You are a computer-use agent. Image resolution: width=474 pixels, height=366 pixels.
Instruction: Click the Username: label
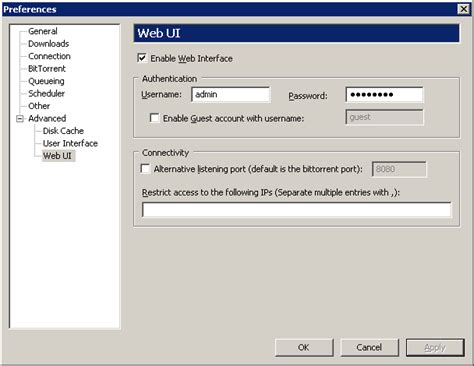[x=161, y=95]
